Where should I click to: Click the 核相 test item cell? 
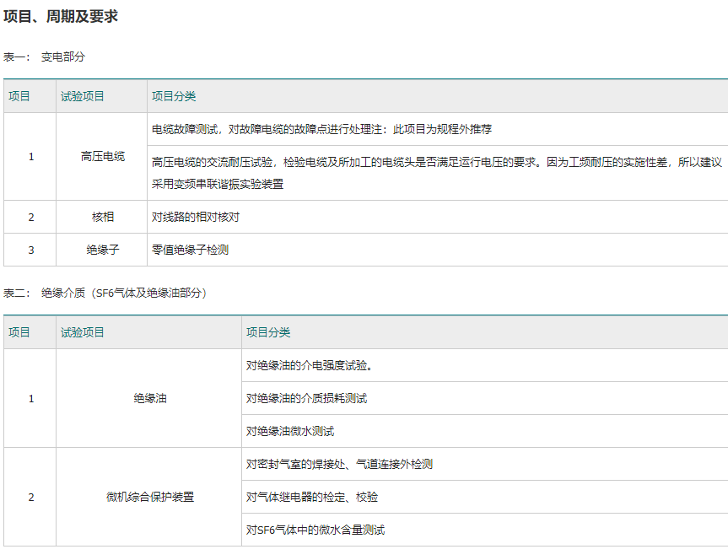click(x=102, y=217)
